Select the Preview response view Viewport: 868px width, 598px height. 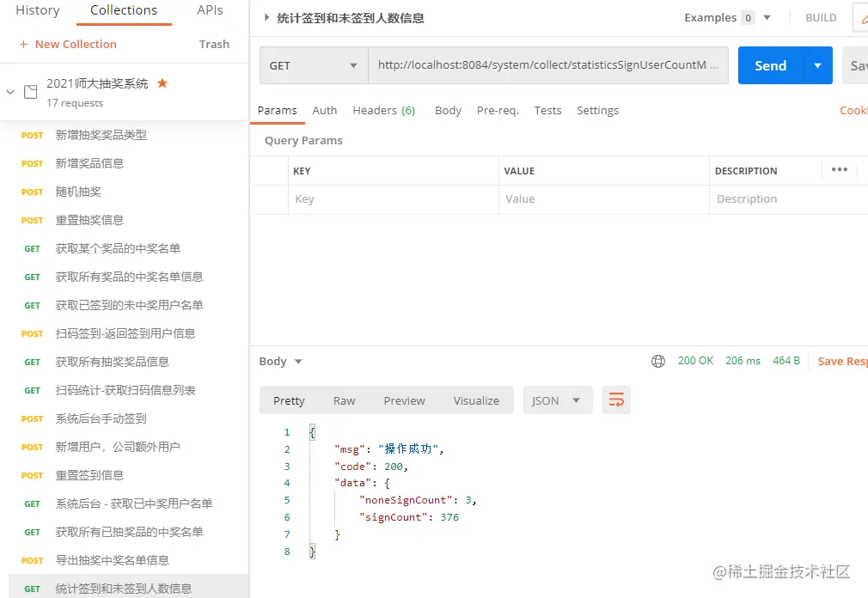tap(404, 400)
